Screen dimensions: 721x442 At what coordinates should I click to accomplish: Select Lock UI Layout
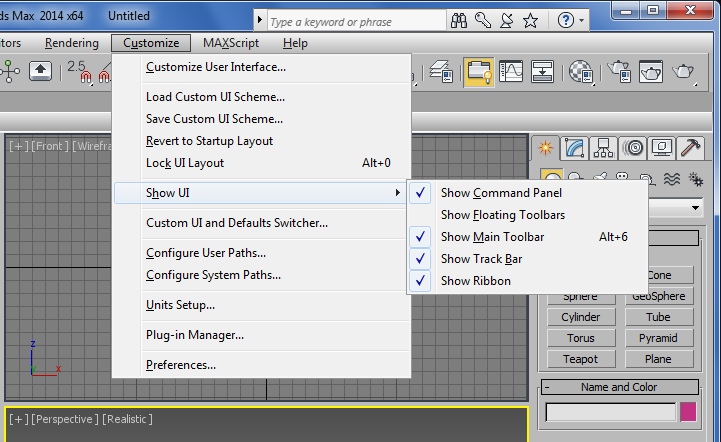click(x=185, y=163)
